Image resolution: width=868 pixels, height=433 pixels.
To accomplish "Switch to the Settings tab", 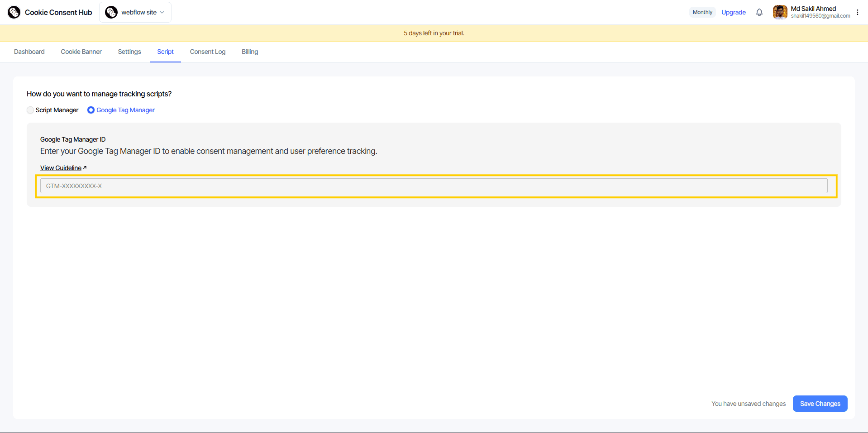I will coord(129,52).
